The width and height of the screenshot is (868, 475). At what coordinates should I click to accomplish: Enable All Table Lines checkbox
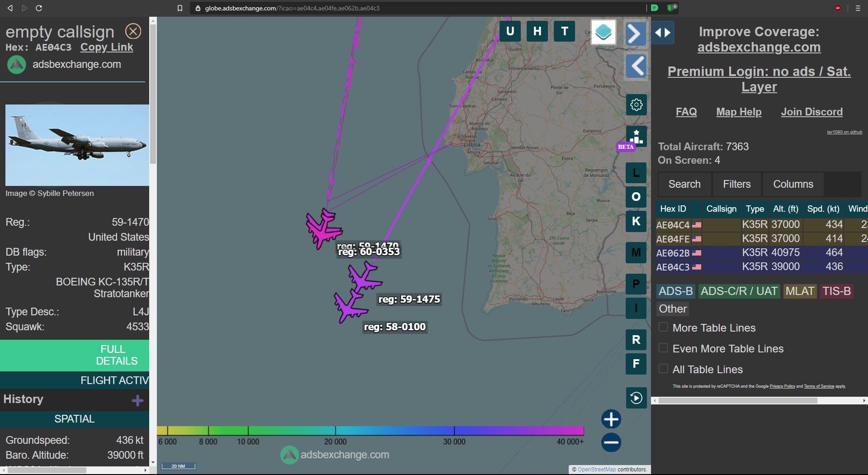[x=663, y=369]
